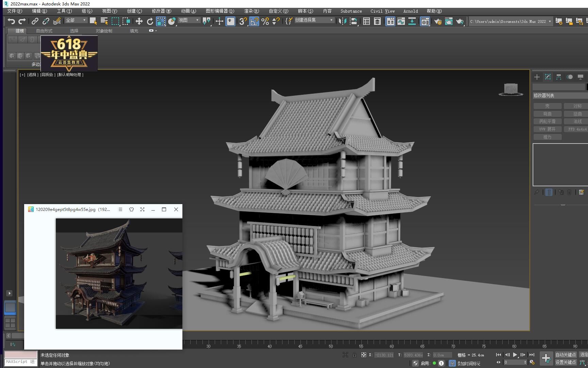Image resolution: width=588 pixels, height=368 pixels.
Task: Switch to the 自由形式 ribbon tab
Action: (45, 31)
